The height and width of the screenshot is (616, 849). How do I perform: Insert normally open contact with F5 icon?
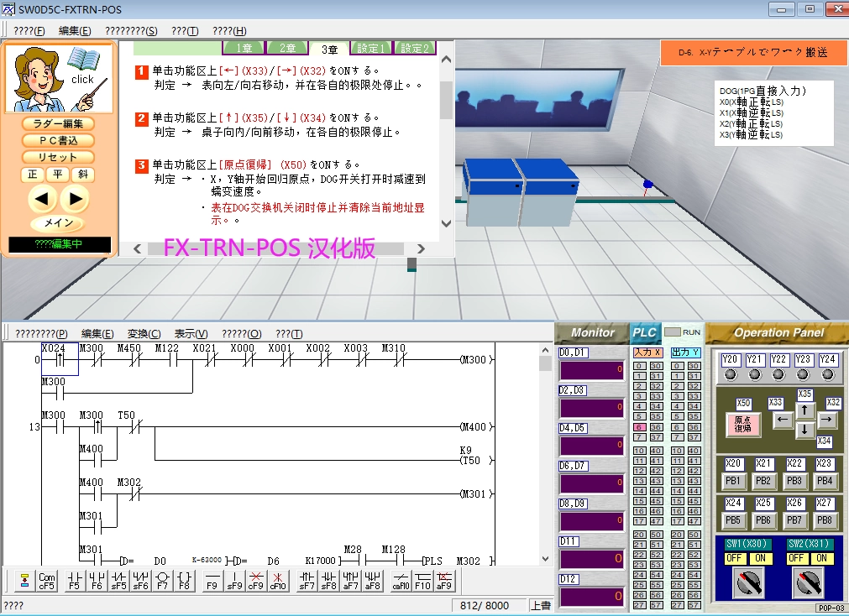tap(72, 580)
